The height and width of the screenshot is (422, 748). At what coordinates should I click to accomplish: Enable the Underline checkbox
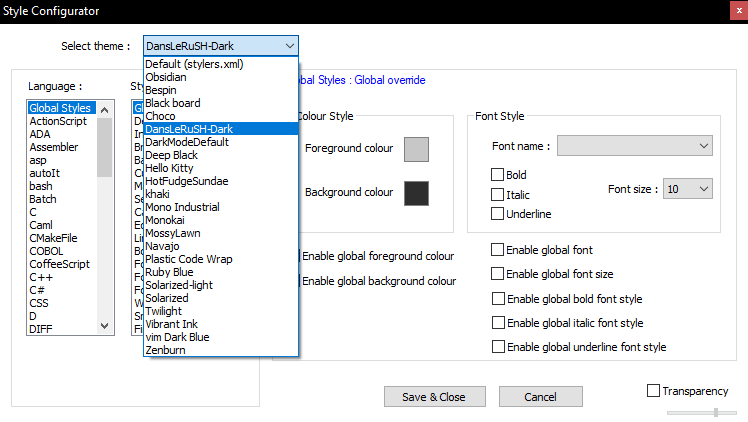(497, 214)
